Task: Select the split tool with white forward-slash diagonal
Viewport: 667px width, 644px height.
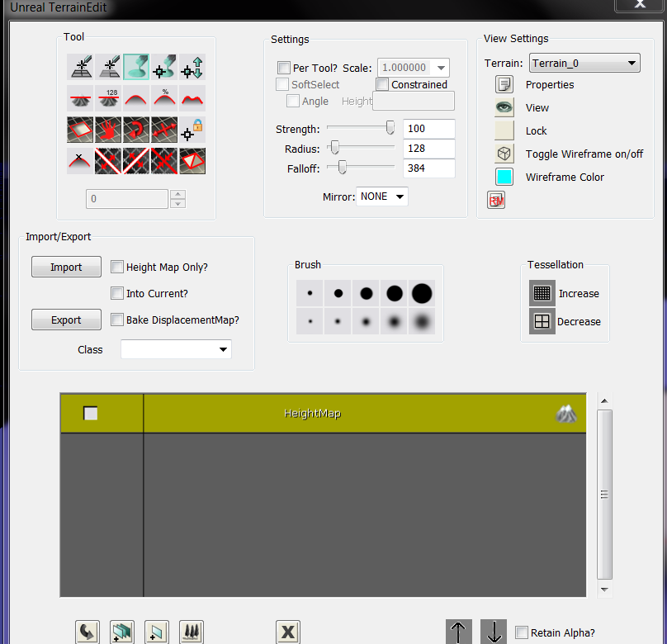Action: [136, 161]
